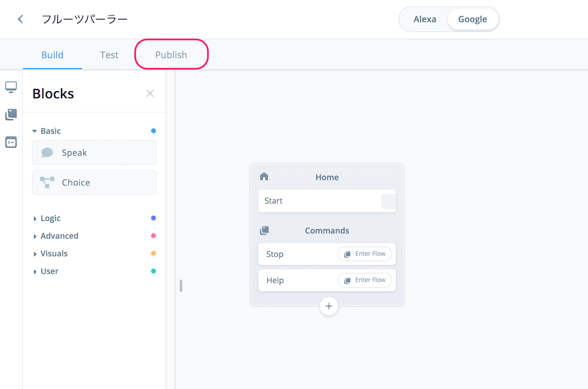Open the Publish tab

[171, 55]
